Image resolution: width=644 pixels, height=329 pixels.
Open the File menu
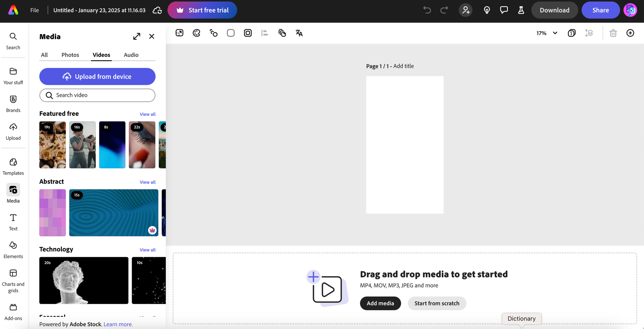[34, 10]
